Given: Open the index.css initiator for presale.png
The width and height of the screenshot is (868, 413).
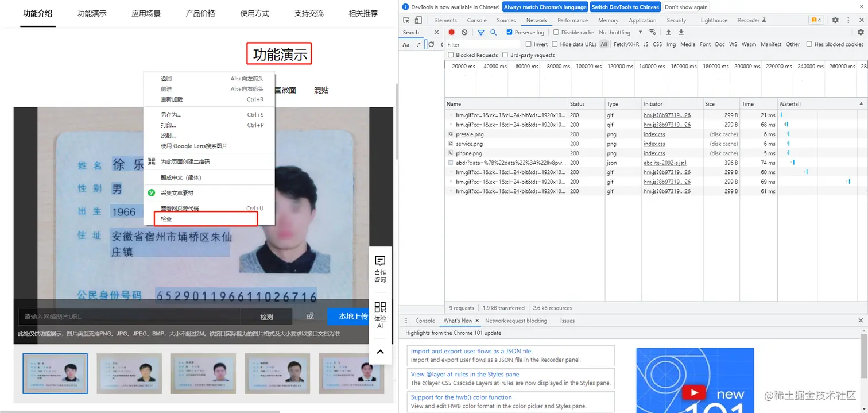Looking at the screenshot, I should pos(654,134).
